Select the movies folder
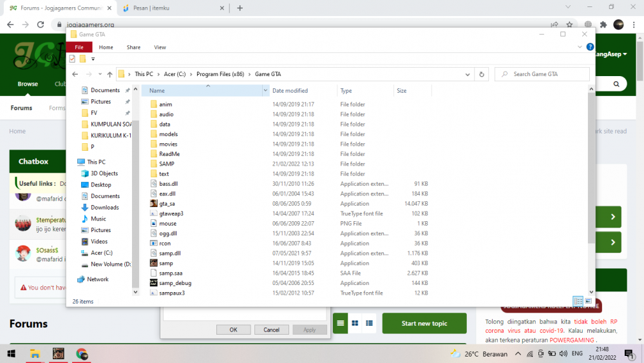 pyautogui.click(x=168, y=144)
